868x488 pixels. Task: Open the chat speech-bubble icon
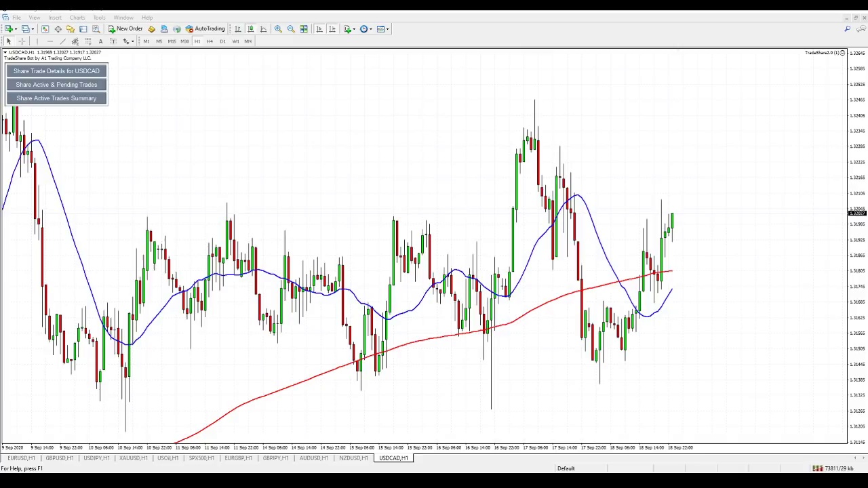860,29
